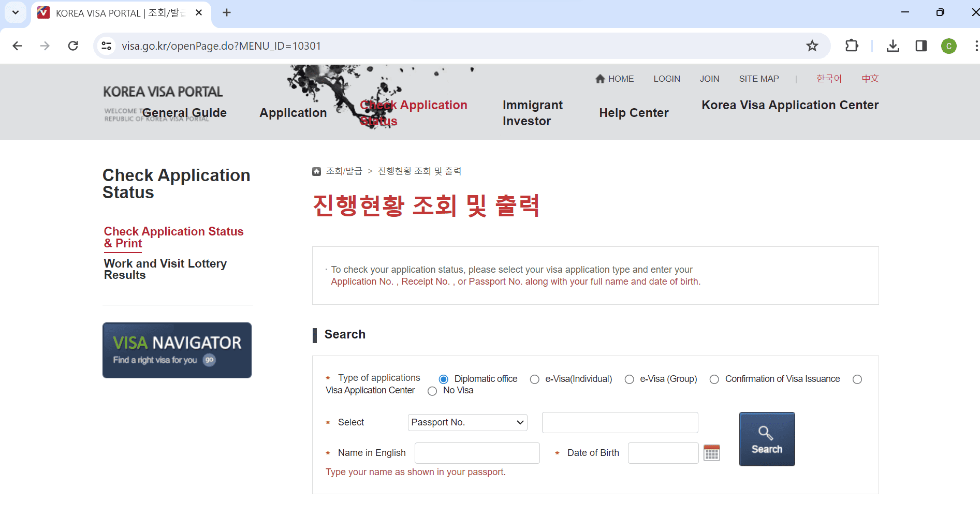Open the green profile avatar
The image size is (980, 517).
[948, 46]
